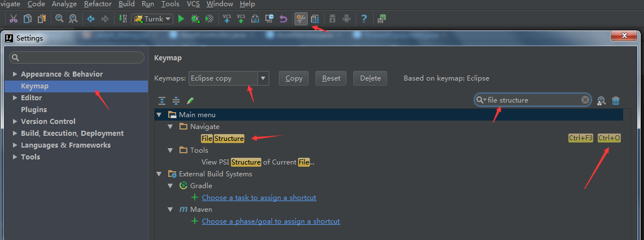Screen dimensions: 644x240
Task: Open the Turnk run configuration dropdown
Action: click(152, 19)
